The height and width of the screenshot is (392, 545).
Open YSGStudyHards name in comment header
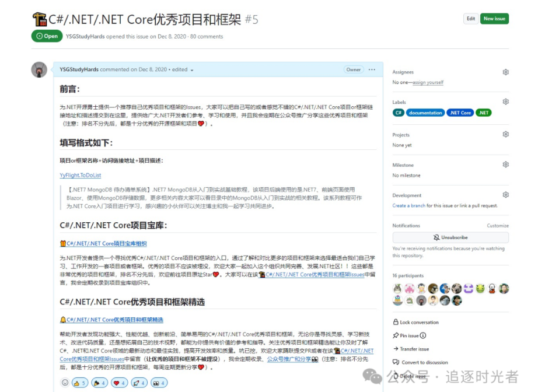79,69
